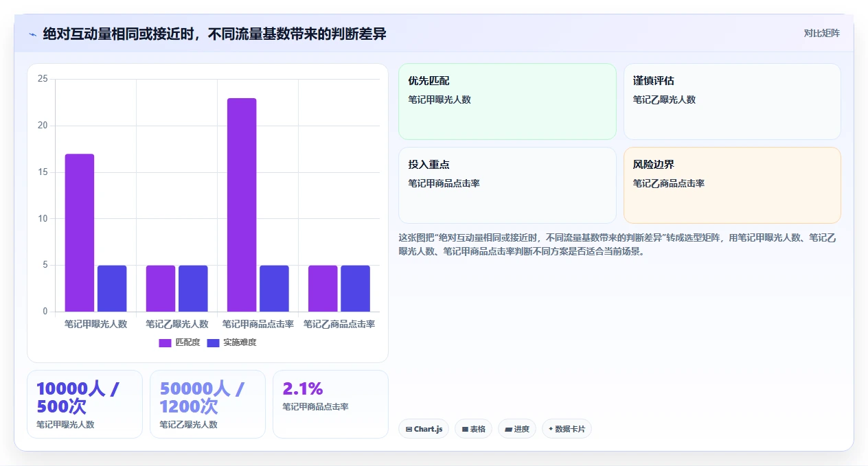Click the 对比矩阵 label in header
The width and height of the screenshot is (868, 466).
821,33
